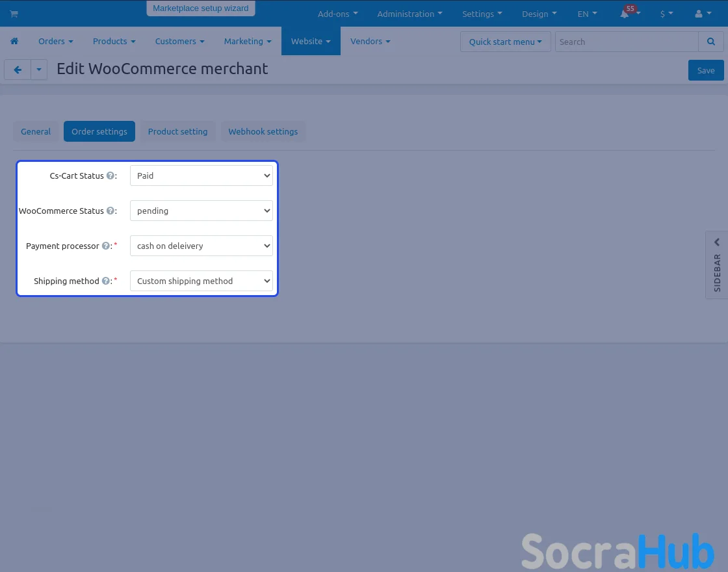Open the user account profile icon

(699, 14)
